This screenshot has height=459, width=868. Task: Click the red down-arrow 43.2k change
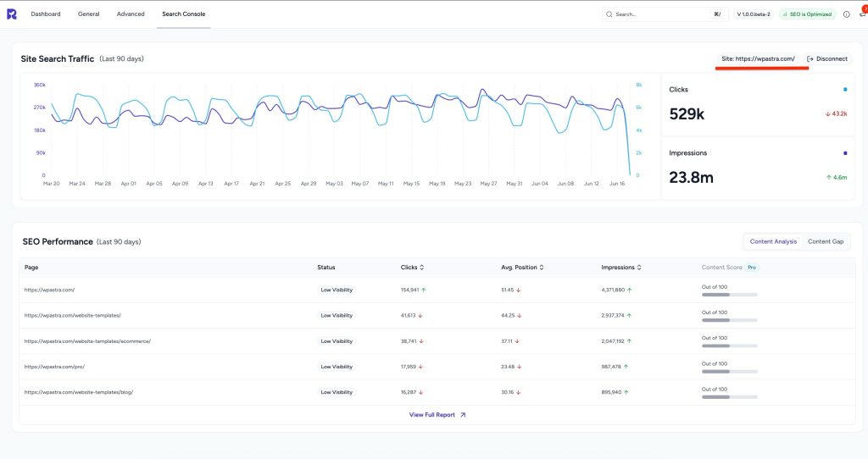point(836,114)
